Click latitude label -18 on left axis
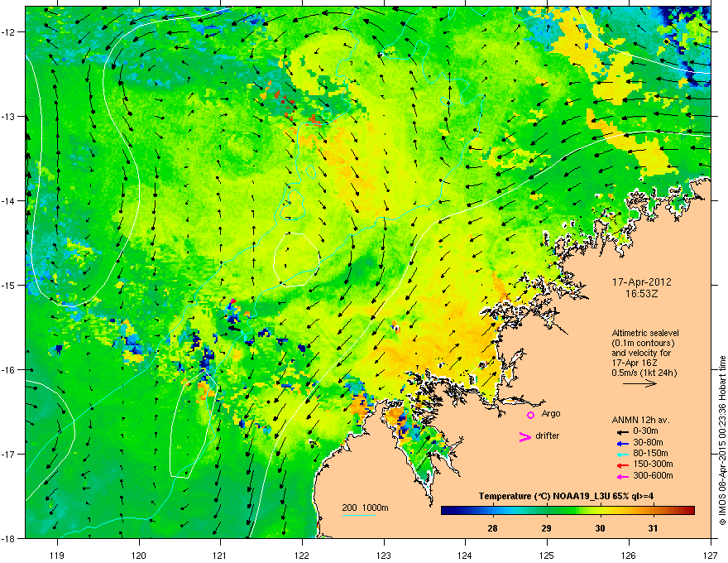728x563 pixels. pos(8,538)
